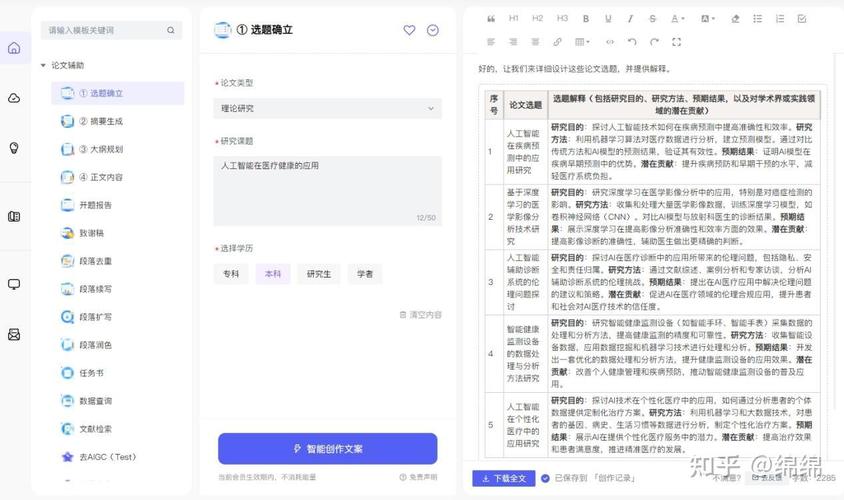The height and width of the screenshot is (500, 844).
Task: Select the ① 选题确立 template
Action: coord(117,93)
